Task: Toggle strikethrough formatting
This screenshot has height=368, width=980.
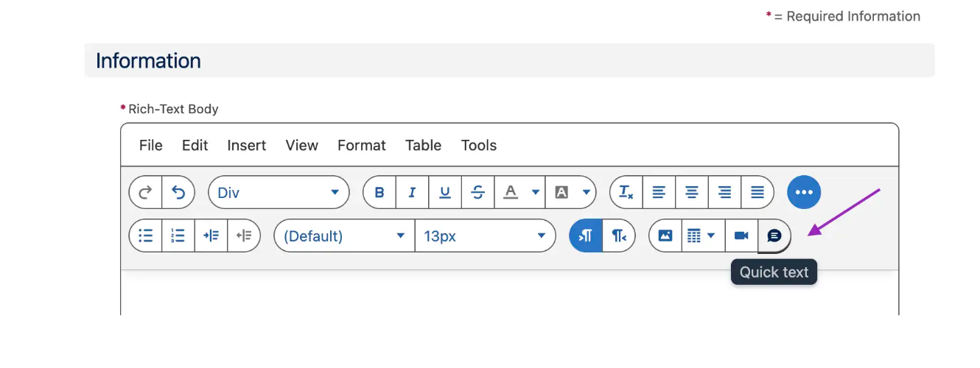Action: 477,193
